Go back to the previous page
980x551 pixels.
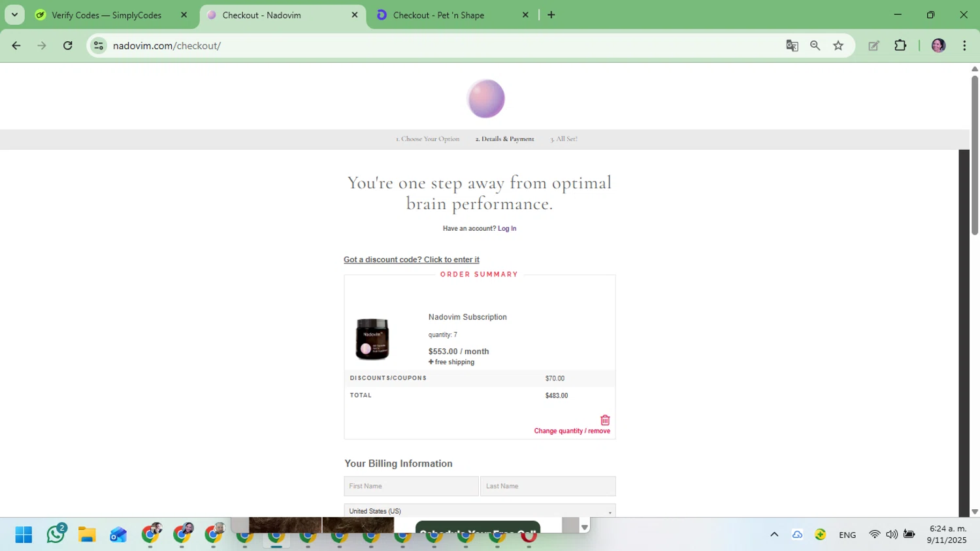(x=16, y=46)
